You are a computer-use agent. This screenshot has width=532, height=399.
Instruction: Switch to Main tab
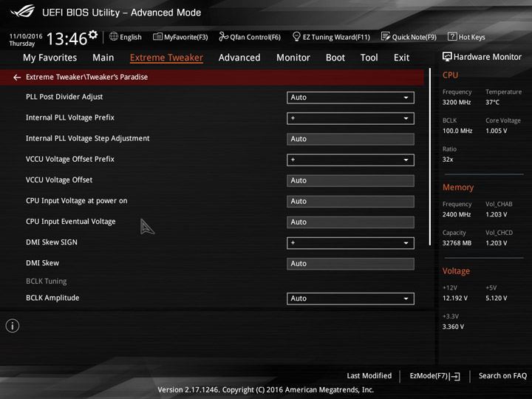(103, 58)
